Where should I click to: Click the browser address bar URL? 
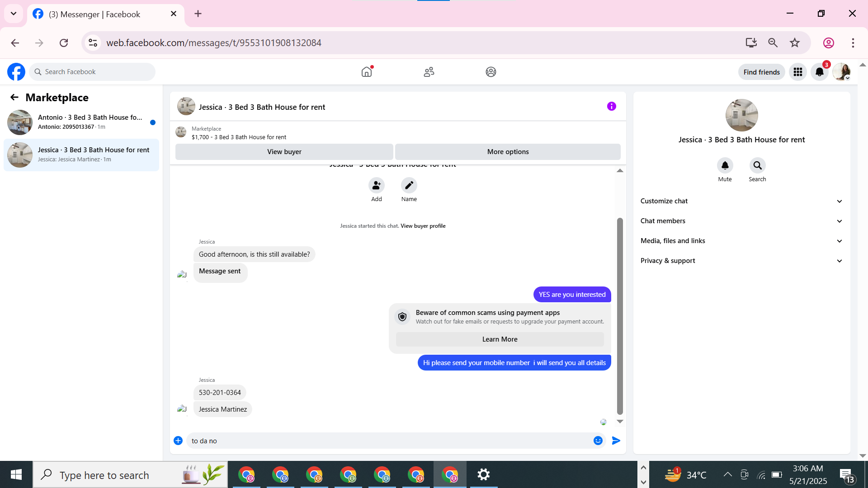pyautogui.click(x=214, y=43)
